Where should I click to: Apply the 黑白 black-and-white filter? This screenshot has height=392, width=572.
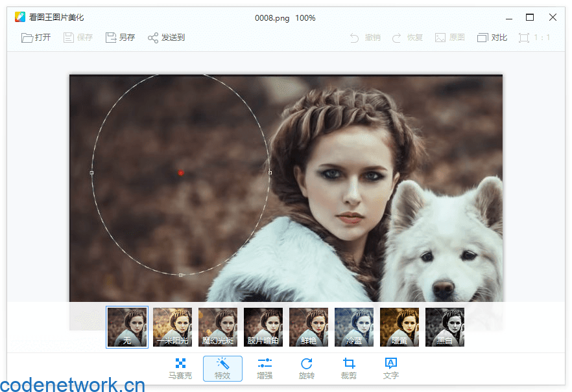click(444, 327)
